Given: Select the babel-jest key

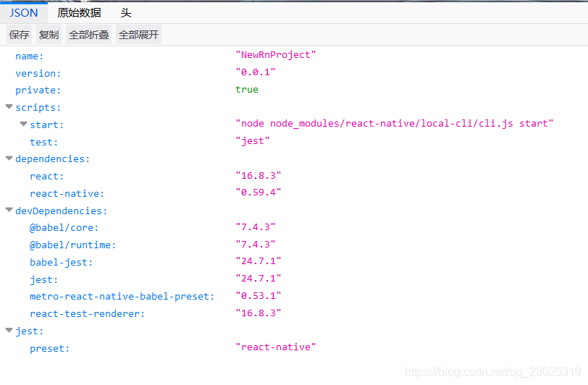Looking at the screenshot, I should (61, 263).
